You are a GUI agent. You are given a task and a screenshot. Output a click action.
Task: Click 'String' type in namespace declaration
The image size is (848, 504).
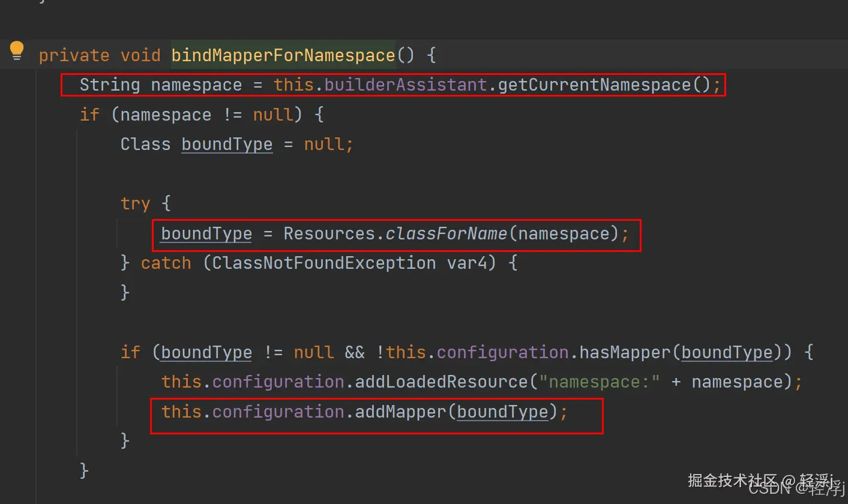(110, 85)
